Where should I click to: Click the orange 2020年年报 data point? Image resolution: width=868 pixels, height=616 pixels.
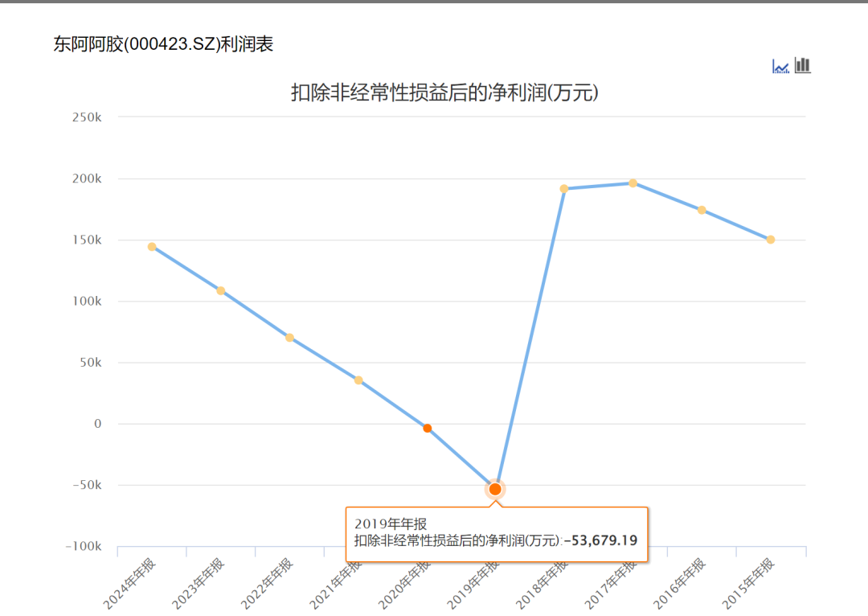pos(427,428)
